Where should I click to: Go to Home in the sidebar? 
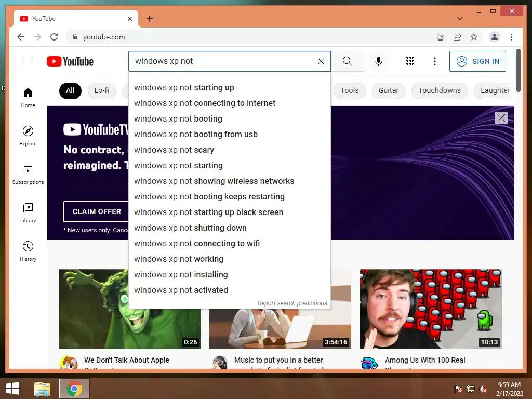(28, 98)
